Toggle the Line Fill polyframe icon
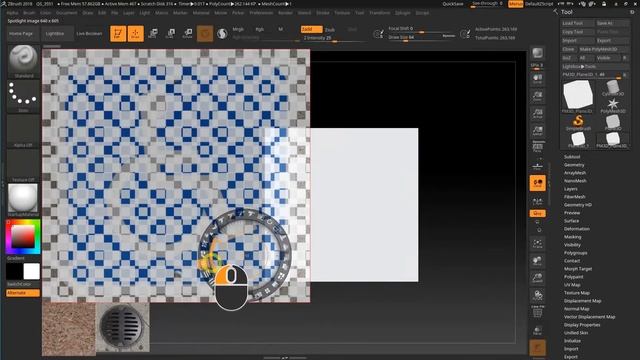The image size is (640, 360). [x=538, y=312]
